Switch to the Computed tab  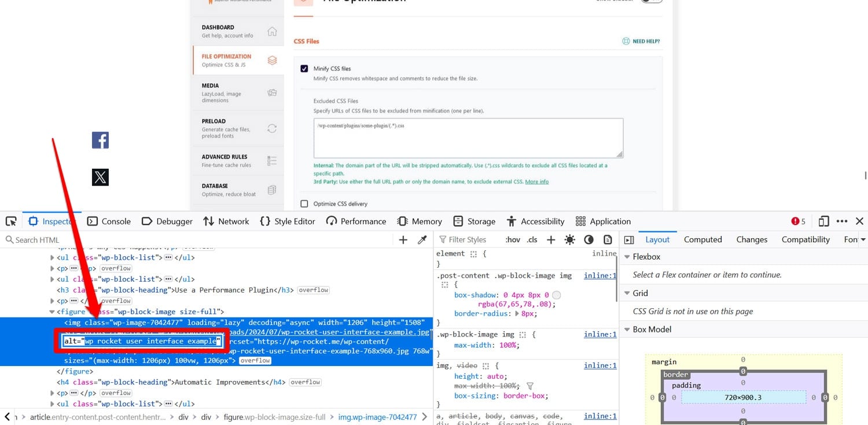[703, 239]
